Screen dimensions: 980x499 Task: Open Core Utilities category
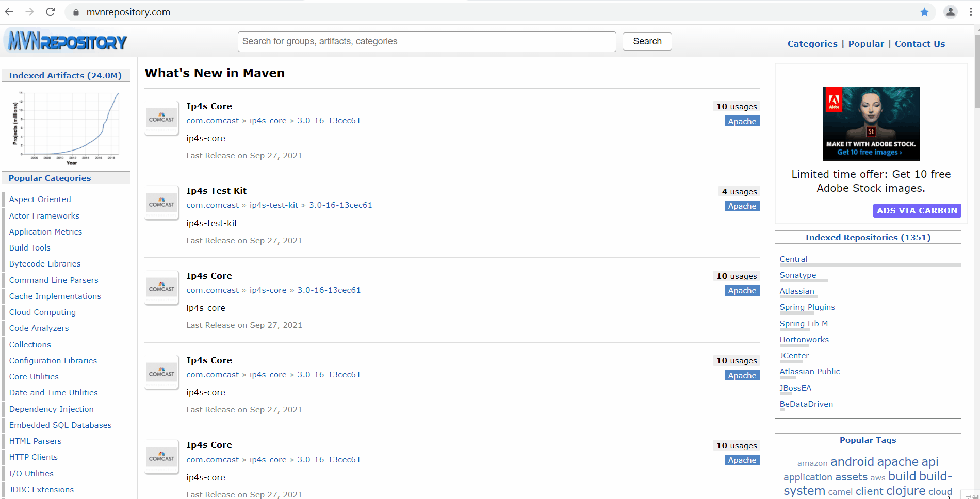[x=34, y=376]
